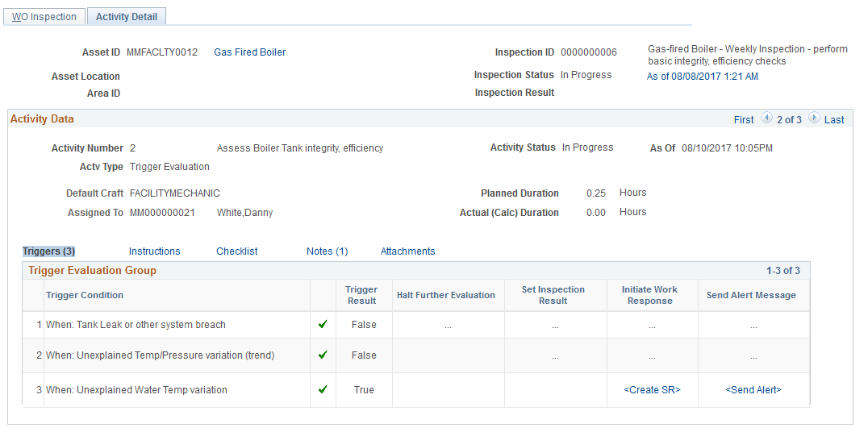Click the Send Alert Message column header

coord(751,295)
